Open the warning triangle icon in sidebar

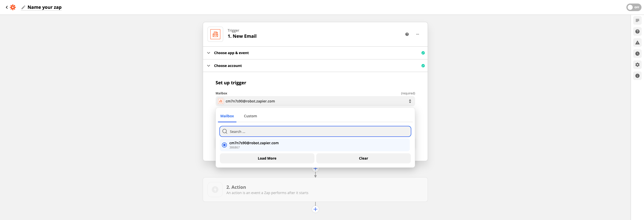point(637,43)
